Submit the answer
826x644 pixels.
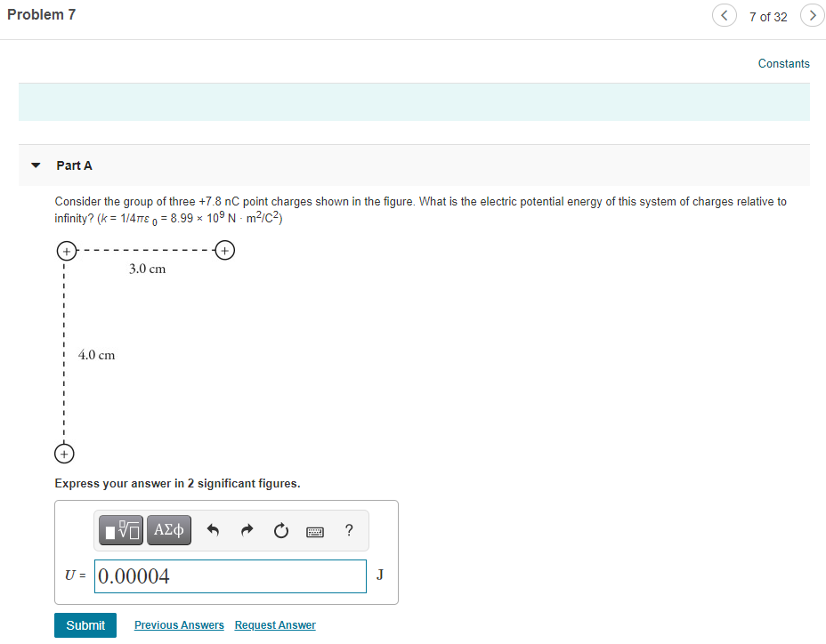point(85,625)
